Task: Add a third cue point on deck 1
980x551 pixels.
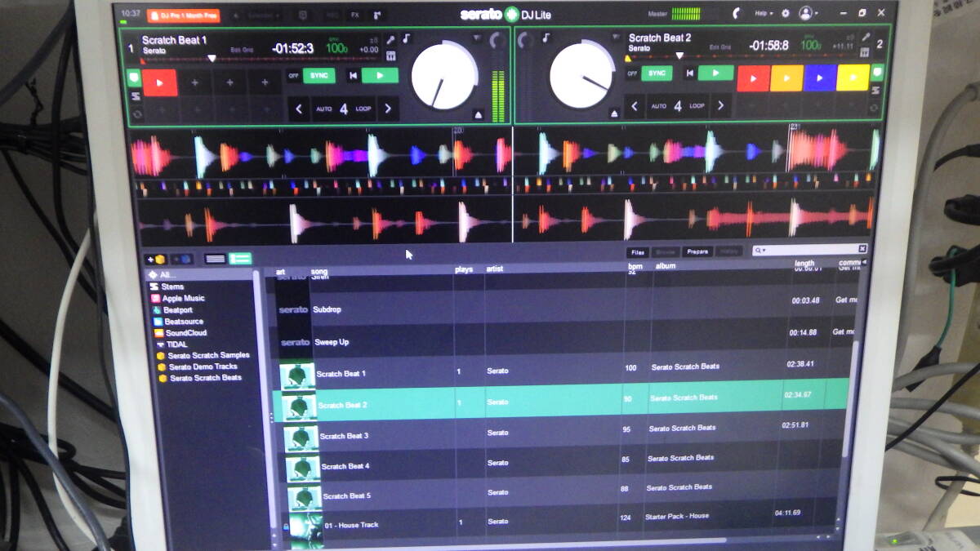Action: click(x=229, y=82)
